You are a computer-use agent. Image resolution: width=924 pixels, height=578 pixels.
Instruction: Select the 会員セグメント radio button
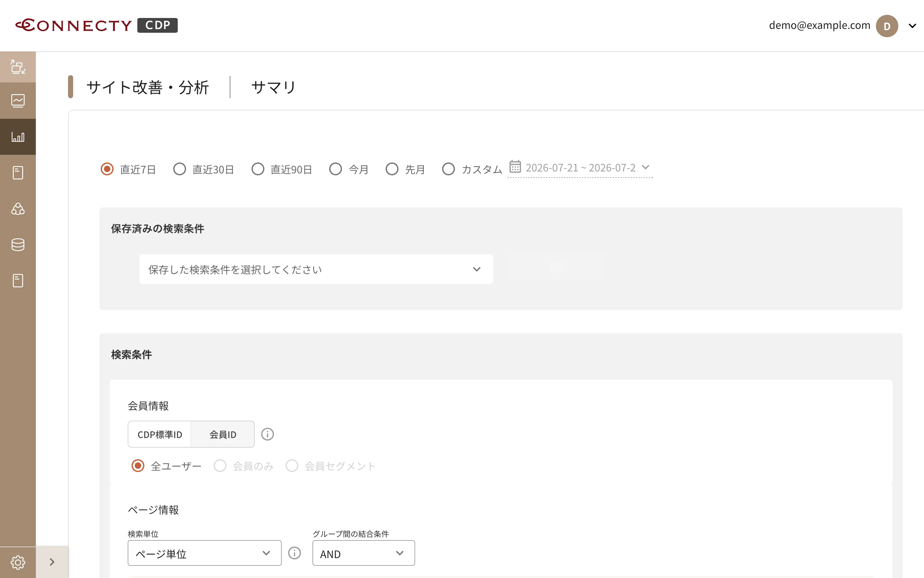click(x=292, y=466)
